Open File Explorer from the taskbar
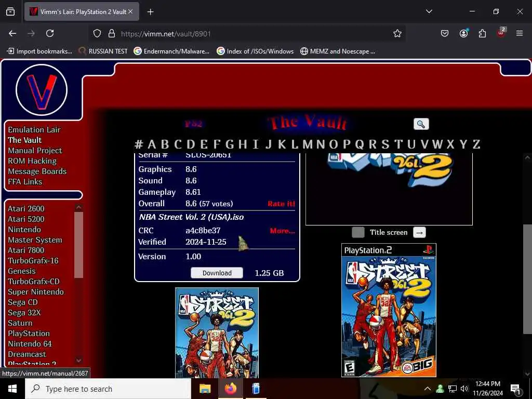 pos(205,389)
